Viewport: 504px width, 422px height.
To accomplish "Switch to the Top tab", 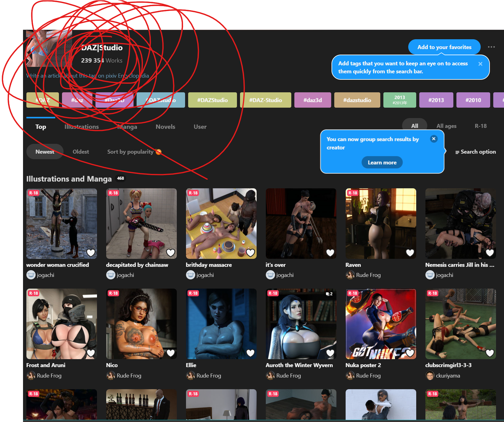I will click(41, 126).
